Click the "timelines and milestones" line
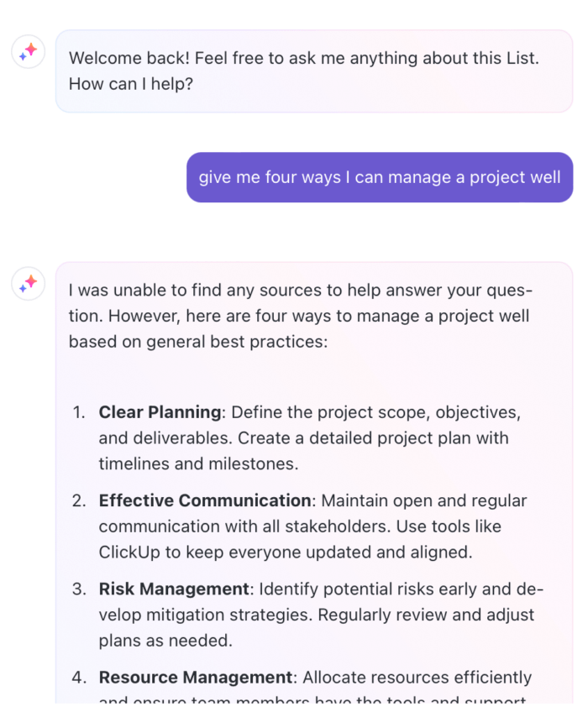The height and width of the screenshot is (712, 588). (198, 464)
